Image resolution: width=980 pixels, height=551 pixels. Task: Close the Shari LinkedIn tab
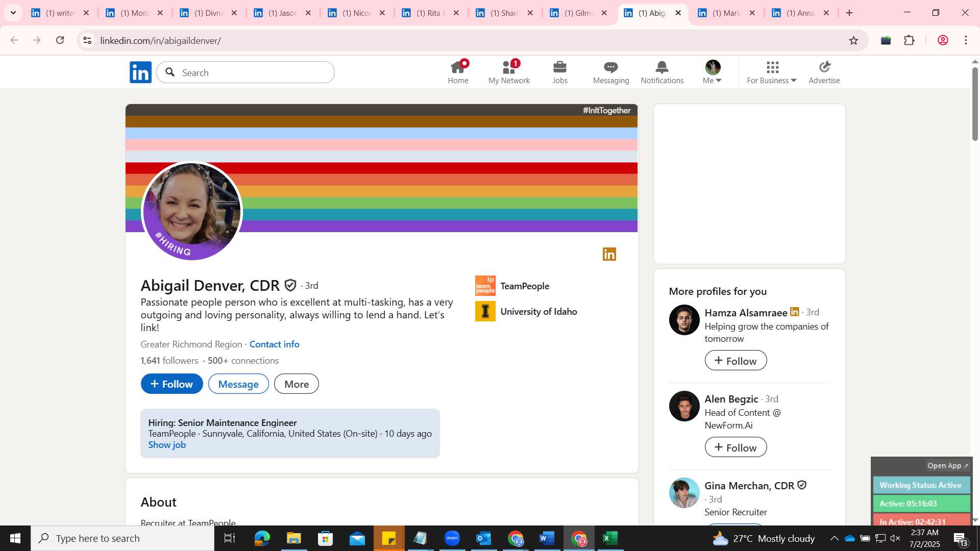530,13
